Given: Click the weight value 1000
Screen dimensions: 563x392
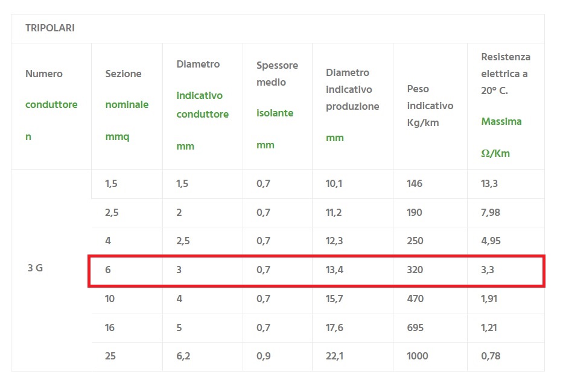Looking at the screenshot, I should click(x=418, y=356).
